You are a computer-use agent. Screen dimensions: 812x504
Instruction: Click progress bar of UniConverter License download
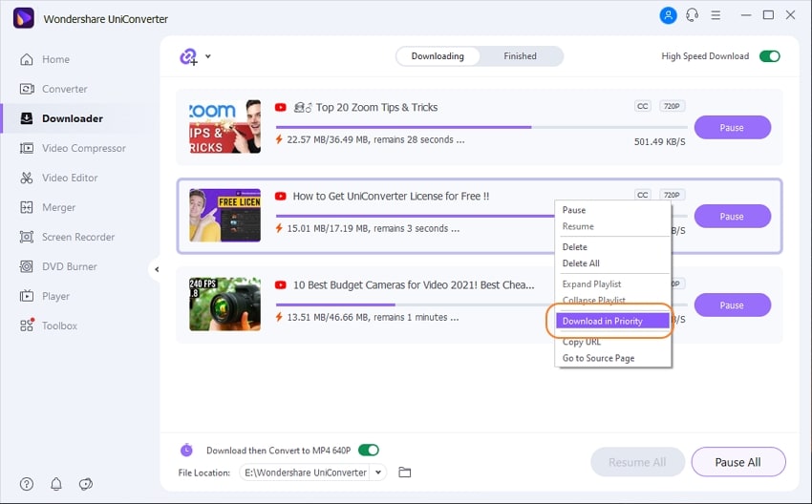(415, 216)
